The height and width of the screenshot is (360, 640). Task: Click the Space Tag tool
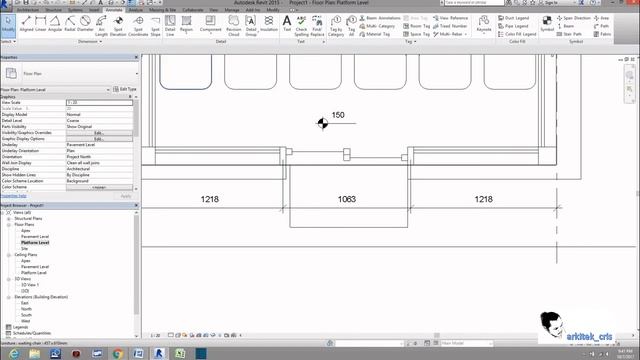[416, 34]
